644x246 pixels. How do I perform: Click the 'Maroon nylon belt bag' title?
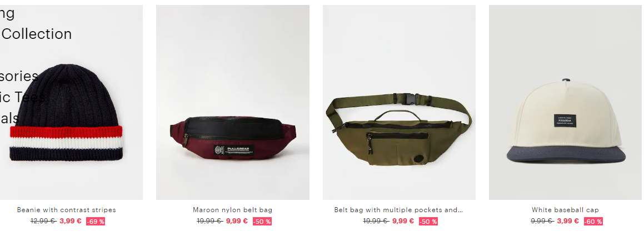coord(232,210)
